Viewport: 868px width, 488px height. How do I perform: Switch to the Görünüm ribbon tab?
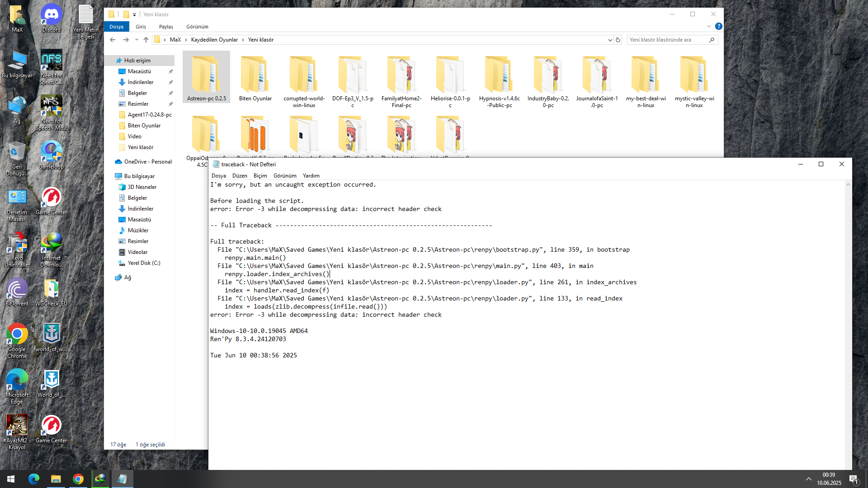pyautogui.click(x=197, y=27)
